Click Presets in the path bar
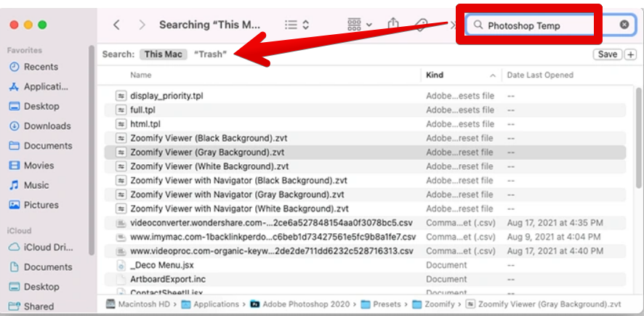The image size is (644, 316). pyautogui.click(x=381, y=304)
